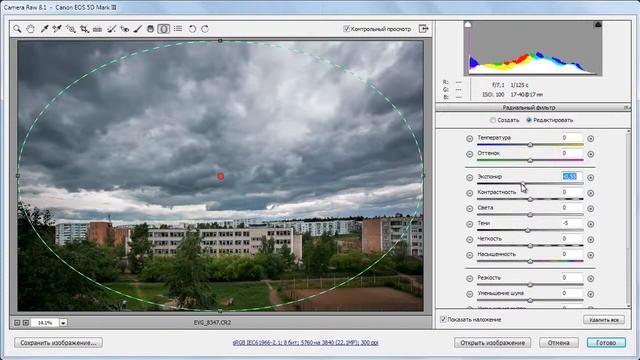The image size is (640, 360).
Task: Open Camera Raw preferences list icon
Action: point(178,29)
